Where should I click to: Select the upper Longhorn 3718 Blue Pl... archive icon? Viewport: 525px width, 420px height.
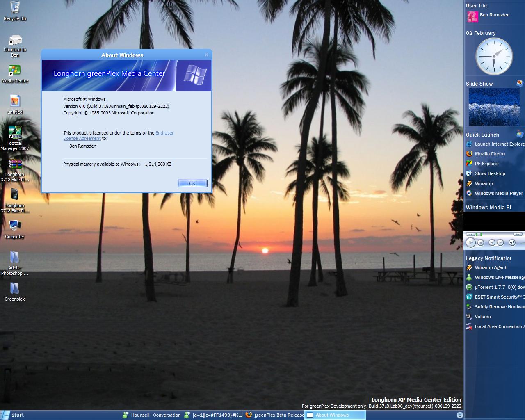coord(15,170)
